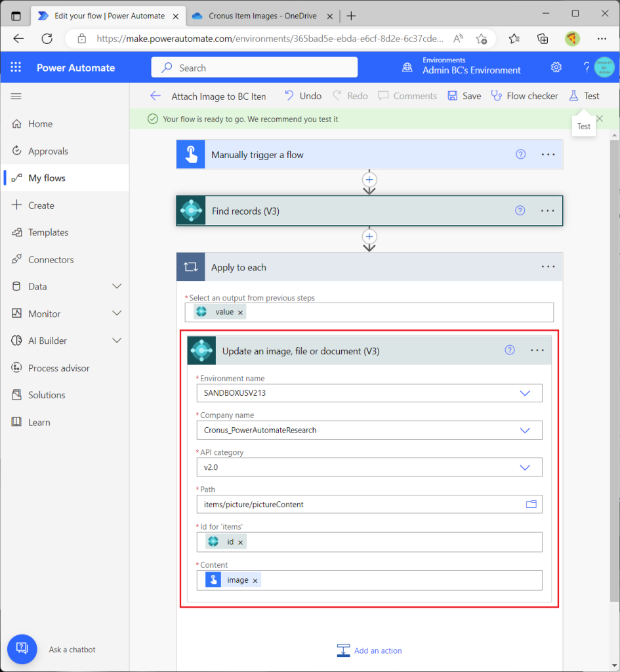Viewport: 620px width, 672px height.
Task: Expand the Company name dropdown
Action: 525,430
